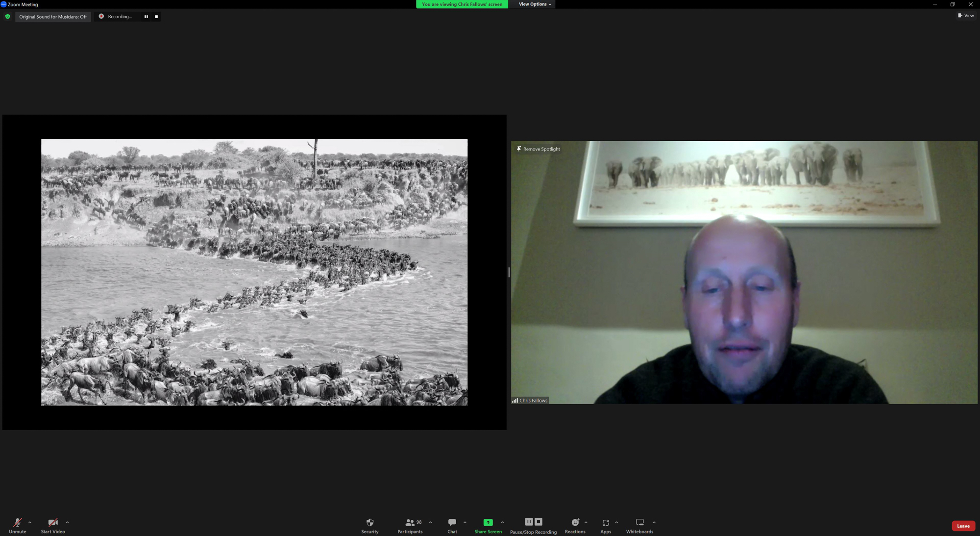Expand arrow next to Whiteboards

(654, 522)
